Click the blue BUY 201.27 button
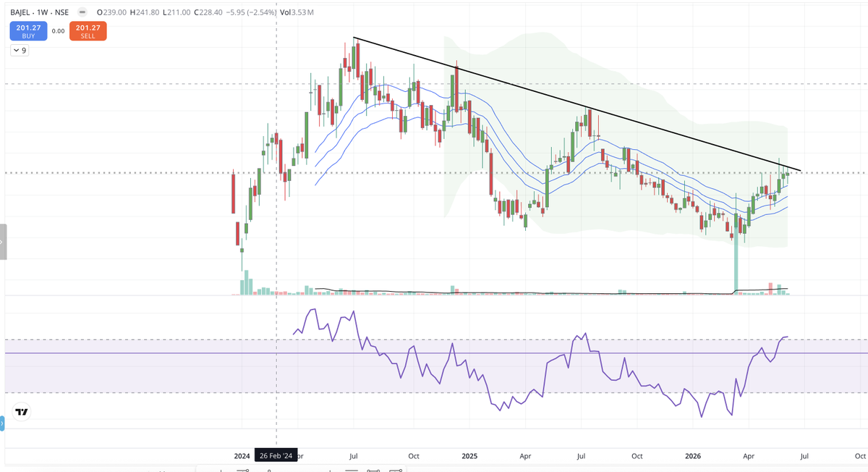The height and width of the screenshot is (472, 868). (28, 31)
